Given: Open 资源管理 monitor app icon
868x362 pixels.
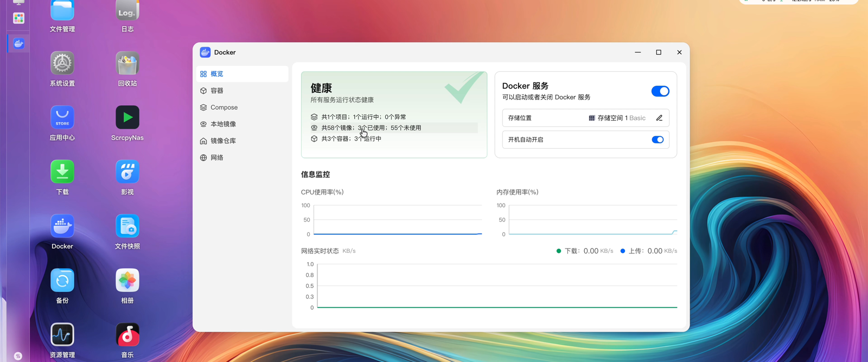Looking at the screenshot, I should (x=62, y=335).
